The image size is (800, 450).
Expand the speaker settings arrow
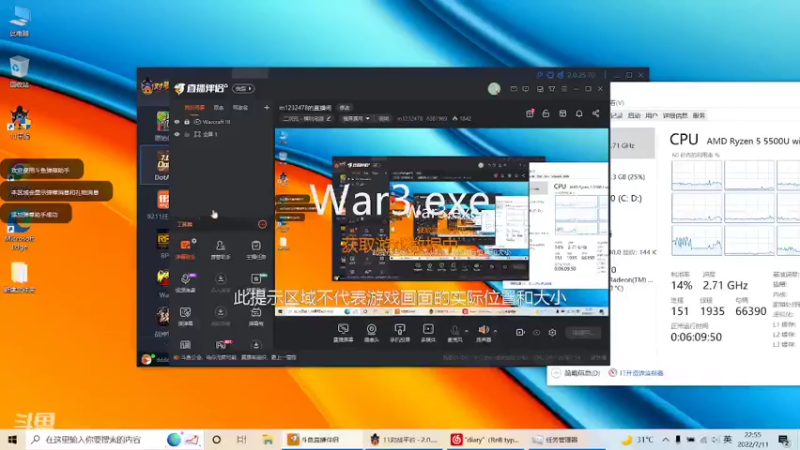click(x=495, y=331)
